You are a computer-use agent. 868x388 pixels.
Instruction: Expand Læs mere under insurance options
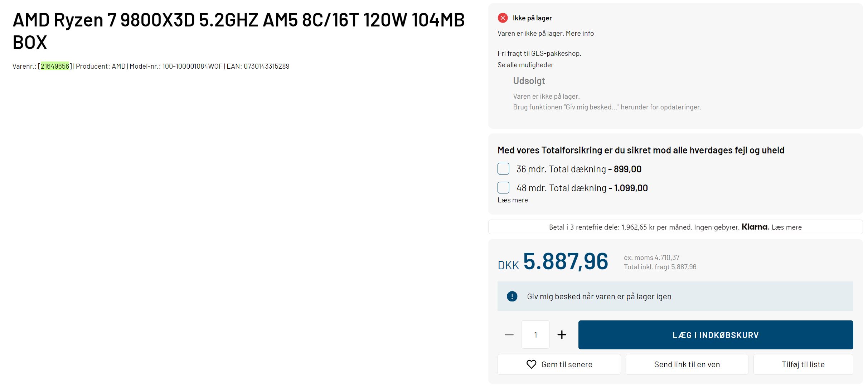click(x=513, y=200)
